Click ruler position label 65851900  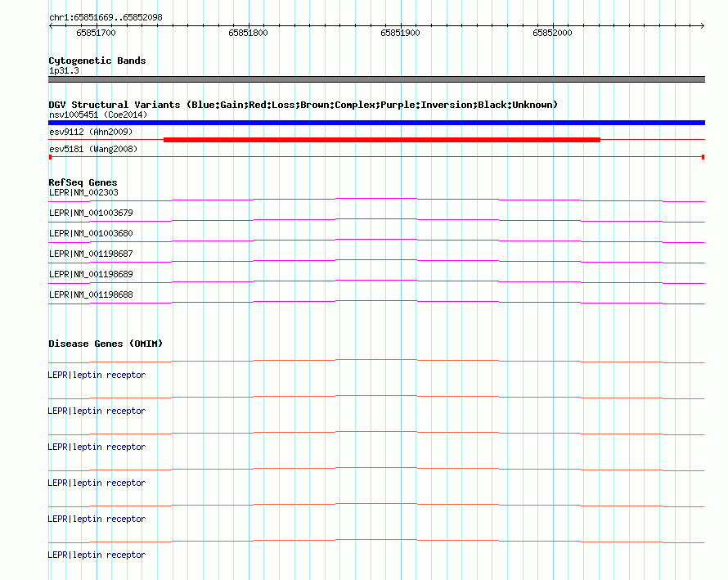(400, 33)
